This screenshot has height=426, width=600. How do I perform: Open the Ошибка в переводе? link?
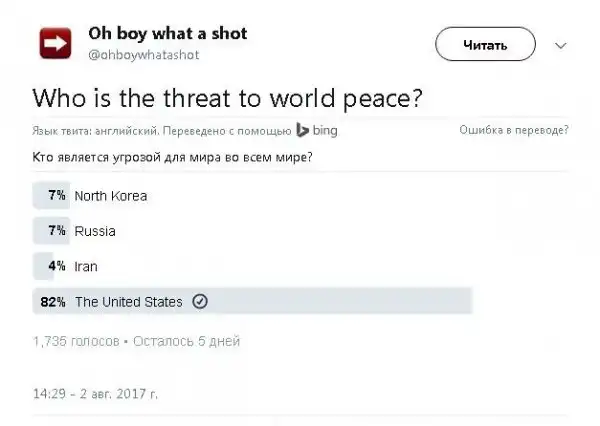[514, 130]
